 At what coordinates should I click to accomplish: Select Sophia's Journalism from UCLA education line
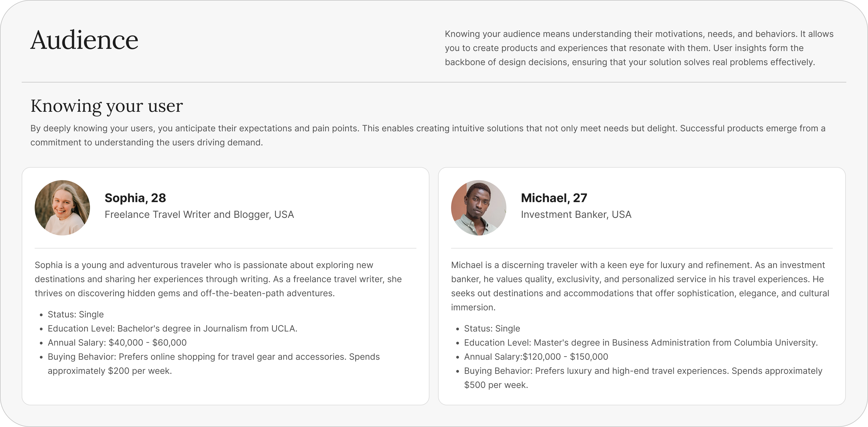(172, 329)
